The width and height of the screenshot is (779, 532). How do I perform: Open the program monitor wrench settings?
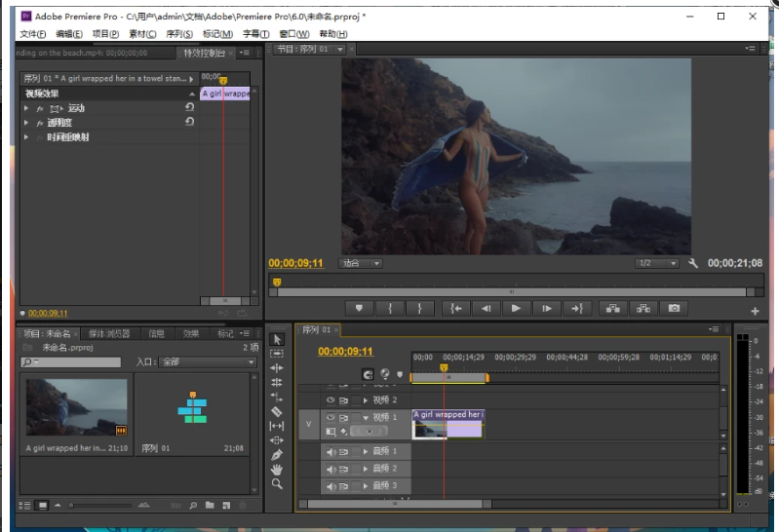pyautogui.click(x=693, y=263)
